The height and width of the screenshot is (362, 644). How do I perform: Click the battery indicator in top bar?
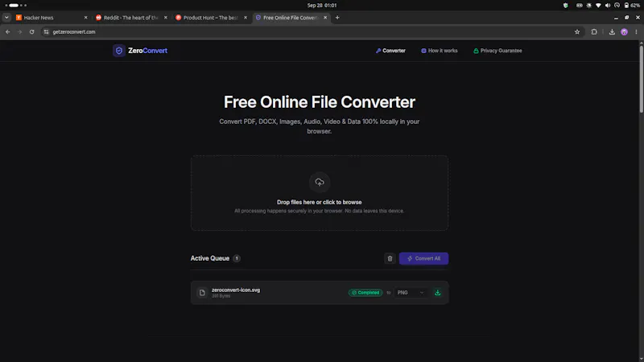pos(632,6)
